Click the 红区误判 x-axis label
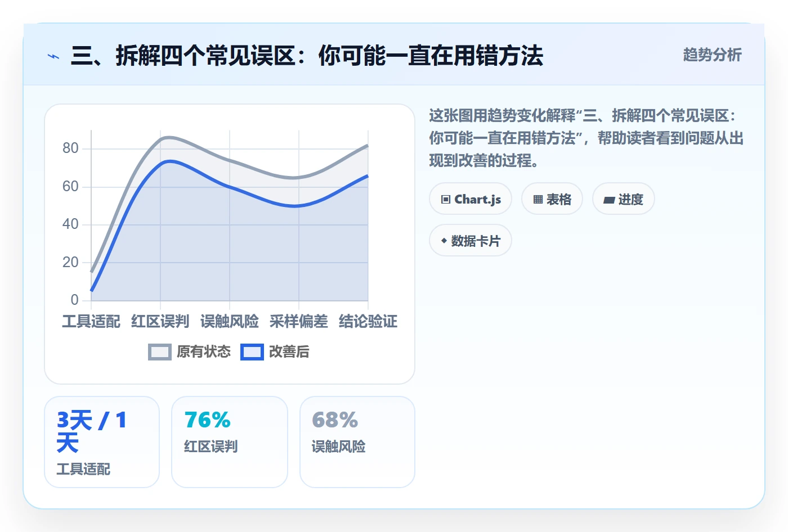 point(160,322)
